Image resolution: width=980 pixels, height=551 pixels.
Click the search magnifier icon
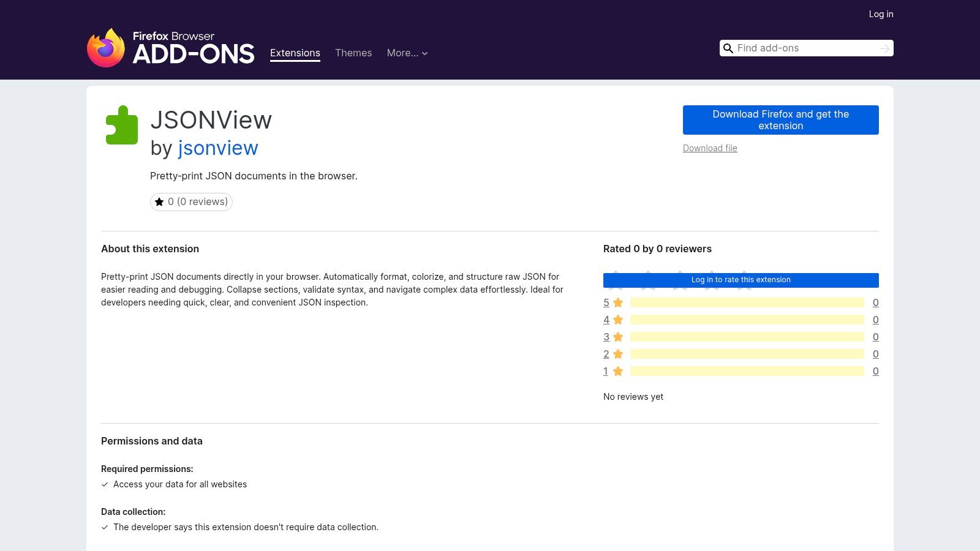tap(728, 48)
